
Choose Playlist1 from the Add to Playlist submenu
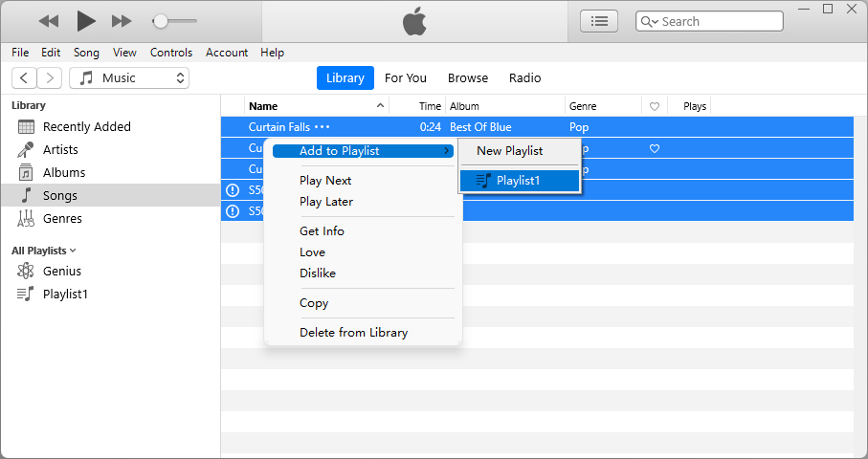(519, 180)
